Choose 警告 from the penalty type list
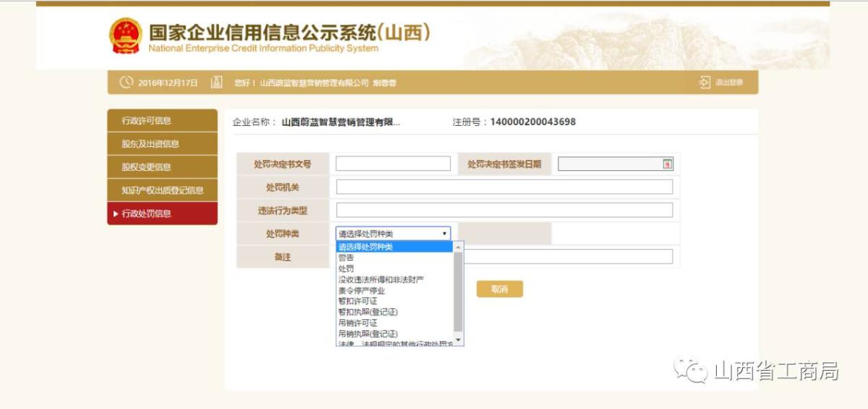Screen dimensions: 868x409 346,258
